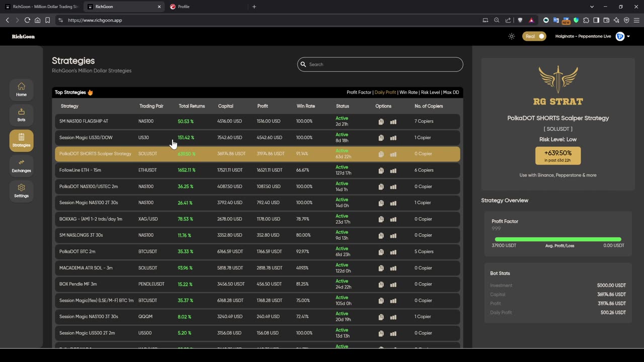Copy the BOX Pendle MF 3m strategy
The width and height of the screenshot is (644, 362).
click(381, 284)
